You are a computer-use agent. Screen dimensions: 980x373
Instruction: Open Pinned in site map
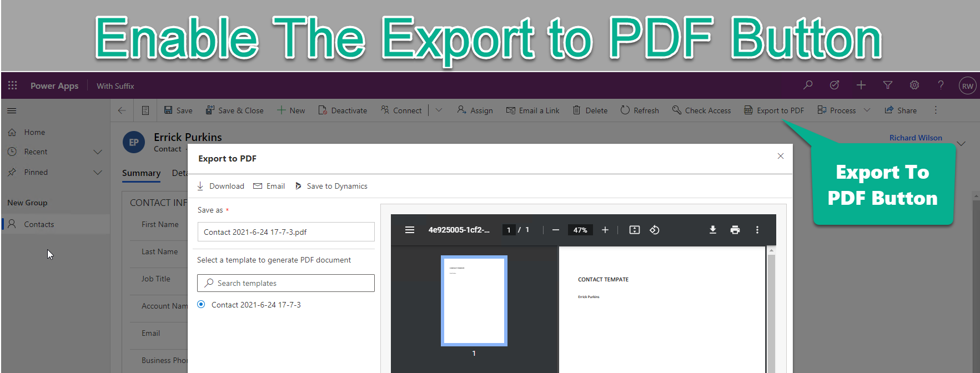(36, 173)
